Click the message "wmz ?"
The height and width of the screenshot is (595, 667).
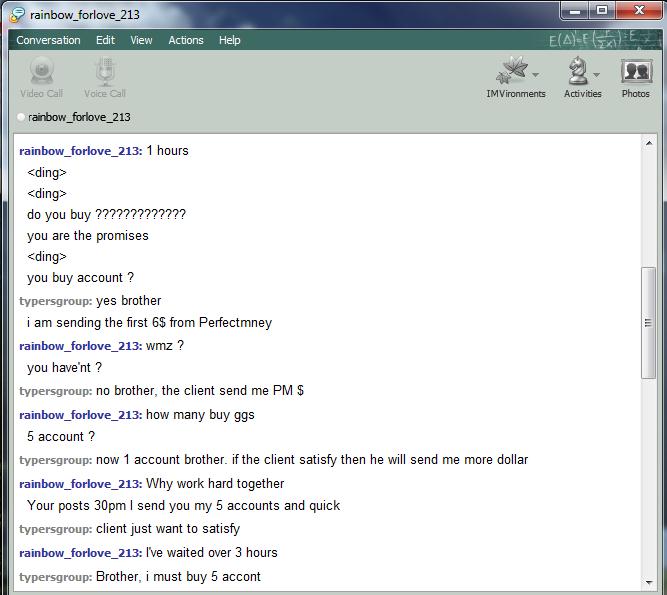(x=165, y=346)
